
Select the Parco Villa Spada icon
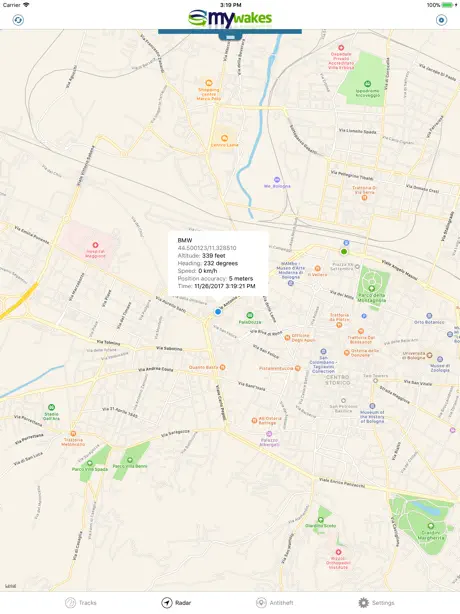(90, 463)
